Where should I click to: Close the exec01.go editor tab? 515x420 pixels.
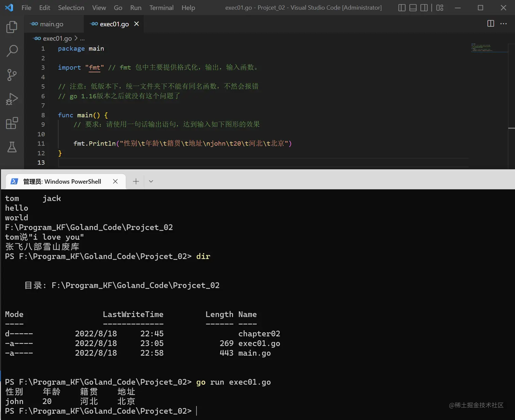[137, 24]
